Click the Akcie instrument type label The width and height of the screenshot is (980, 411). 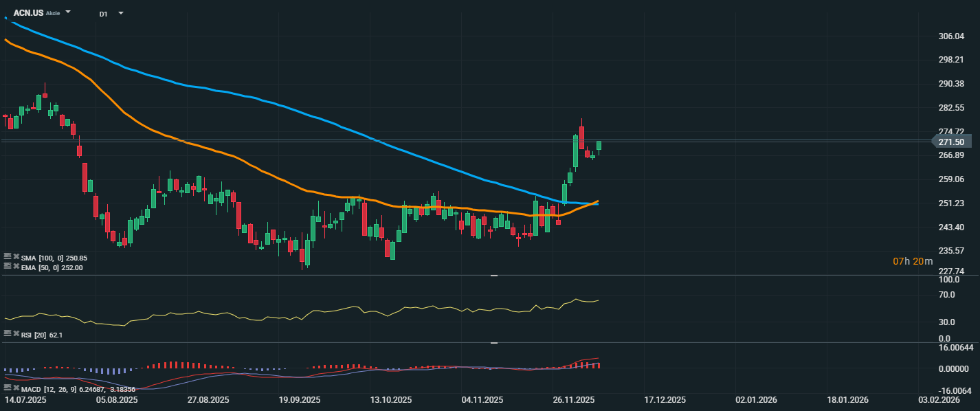coord(53,14)
